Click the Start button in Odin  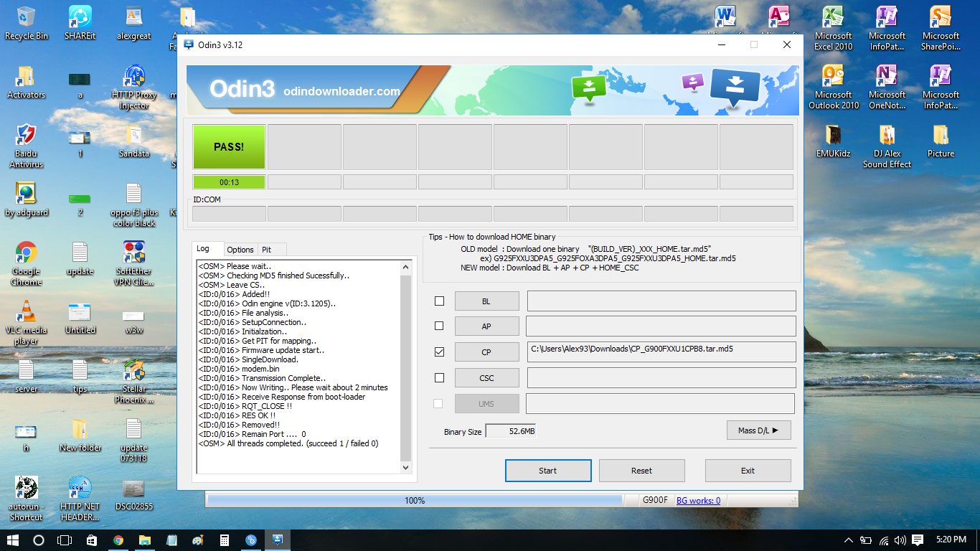(548, 471)
